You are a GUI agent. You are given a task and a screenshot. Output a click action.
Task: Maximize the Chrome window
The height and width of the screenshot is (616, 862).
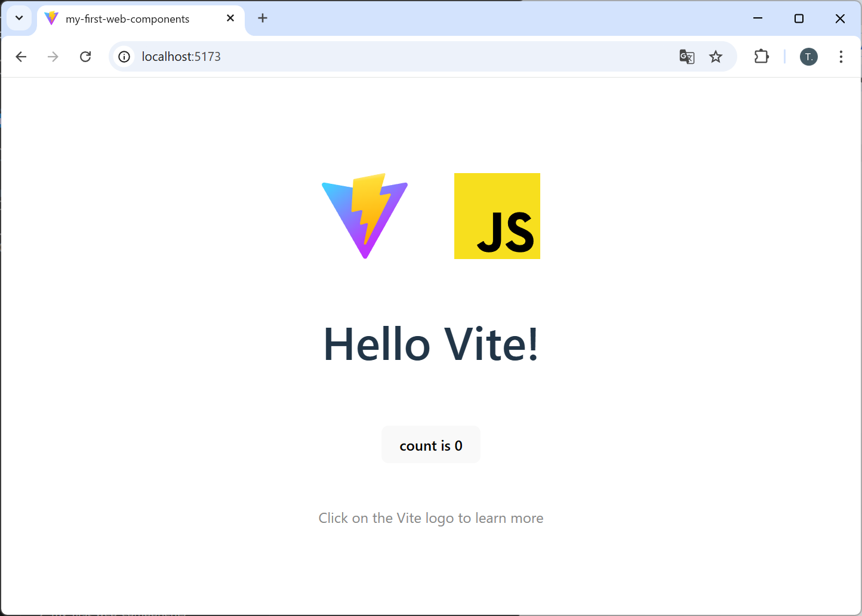click(x=799, y=19)
